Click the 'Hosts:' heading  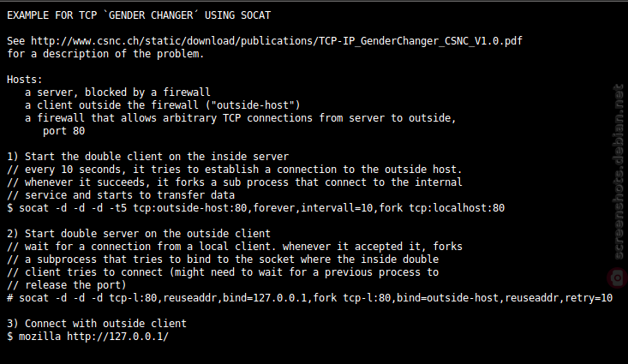coord(25,80)
